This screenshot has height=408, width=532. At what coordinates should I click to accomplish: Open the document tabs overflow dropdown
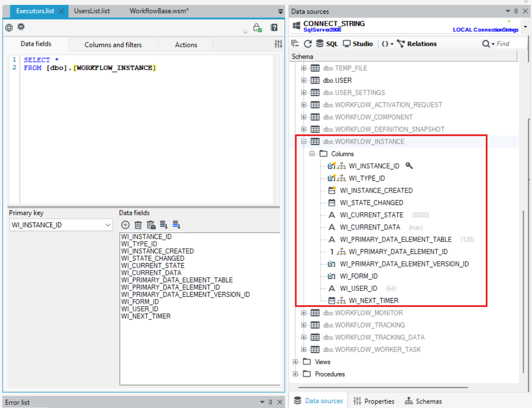280,12
